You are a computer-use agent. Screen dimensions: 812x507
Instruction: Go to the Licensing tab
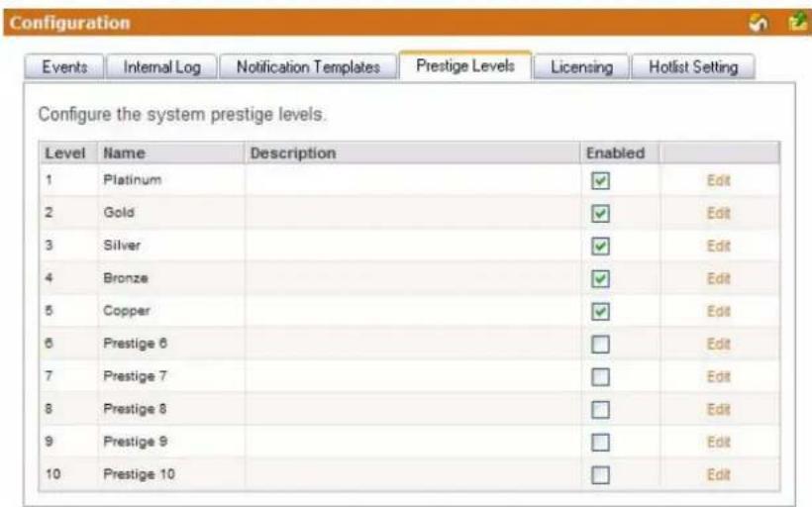[581, 66]
